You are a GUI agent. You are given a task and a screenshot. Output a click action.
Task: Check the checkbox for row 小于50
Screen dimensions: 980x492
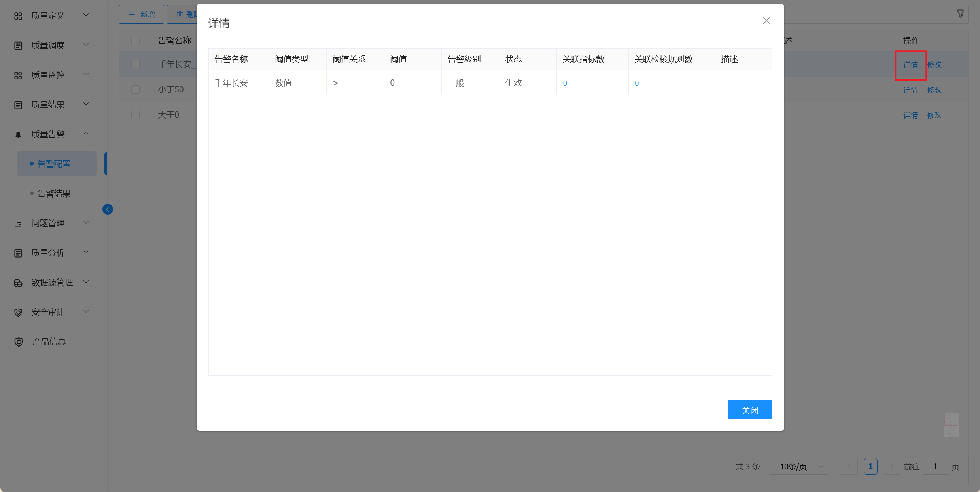(x=135, y=89)
